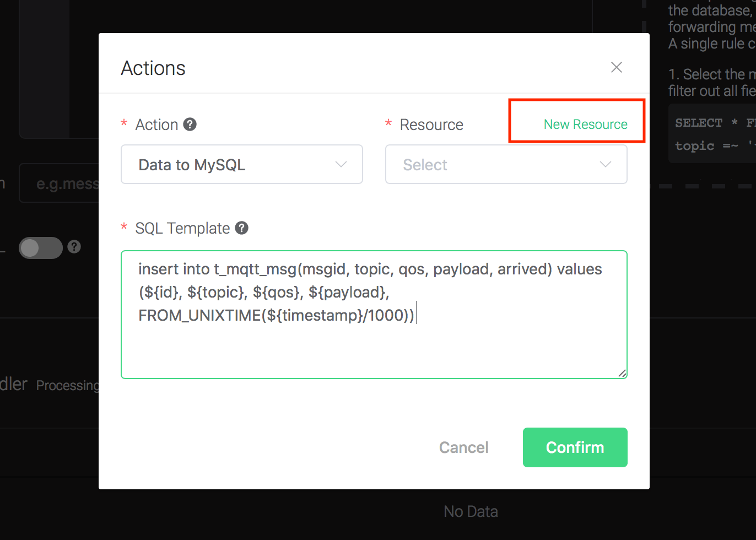
Task: Close the Actions dialog with the X
Action: click(x=616, y=67)
